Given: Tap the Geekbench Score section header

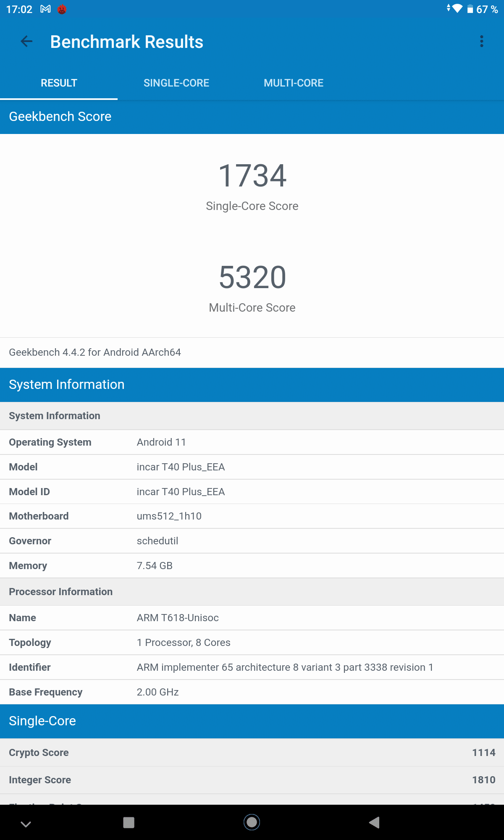Looking at the screenshot, I should [x=252, y=117].
